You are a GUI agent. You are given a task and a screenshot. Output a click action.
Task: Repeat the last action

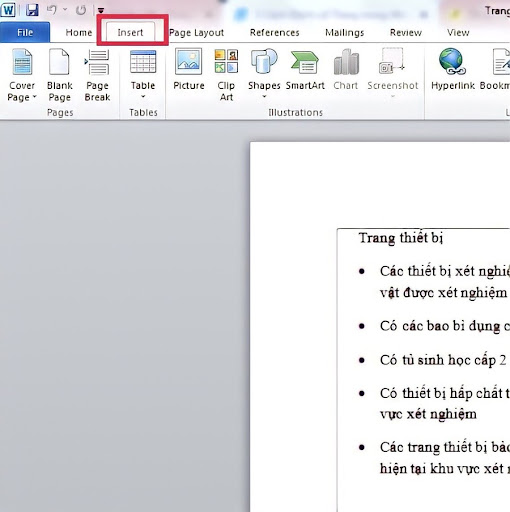coord(81,10)
